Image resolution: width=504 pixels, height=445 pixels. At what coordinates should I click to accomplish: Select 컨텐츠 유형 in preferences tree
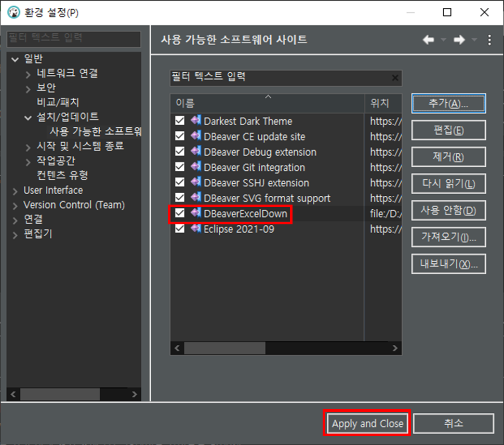(62, 175)
